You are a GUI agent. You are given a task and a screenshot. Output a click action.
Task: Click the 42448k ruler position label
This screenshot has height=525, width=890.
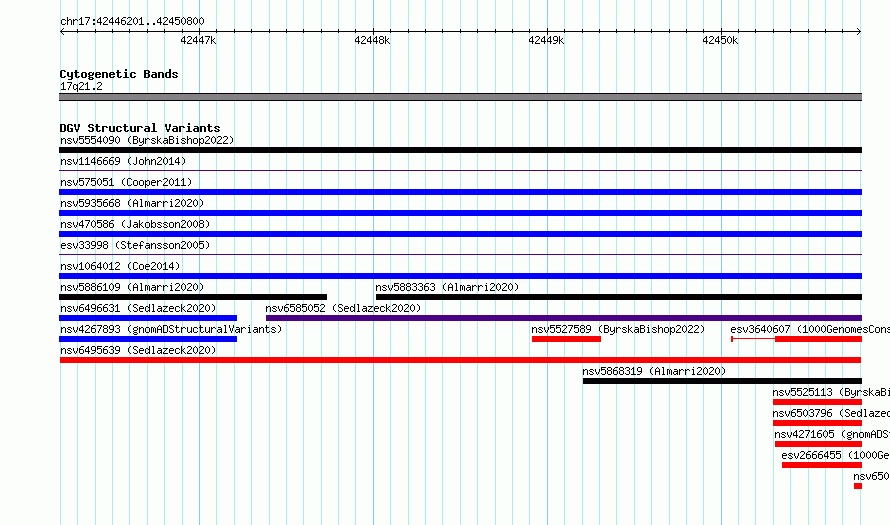click(x=372, y=40)
